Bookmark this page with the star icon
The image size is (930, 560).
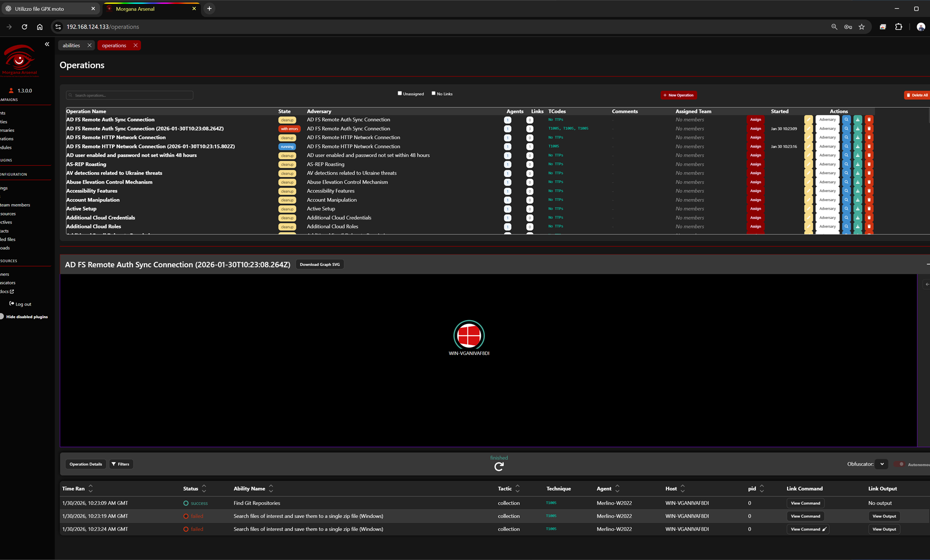[x=862, y=27]
